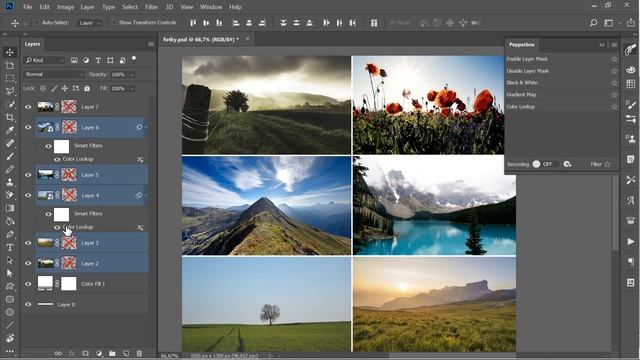Viewport: 640px width, 360px height.
Task: Toggle Auto-Select checkbox
Action: pyautogui.click(x=38, y=23)
